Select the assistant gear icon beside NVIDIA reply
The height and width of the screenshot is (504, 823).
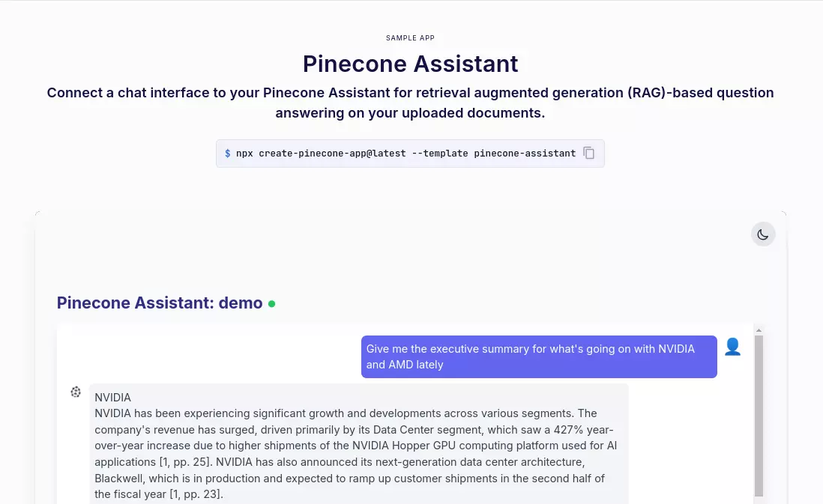click(x=76, y=392)
